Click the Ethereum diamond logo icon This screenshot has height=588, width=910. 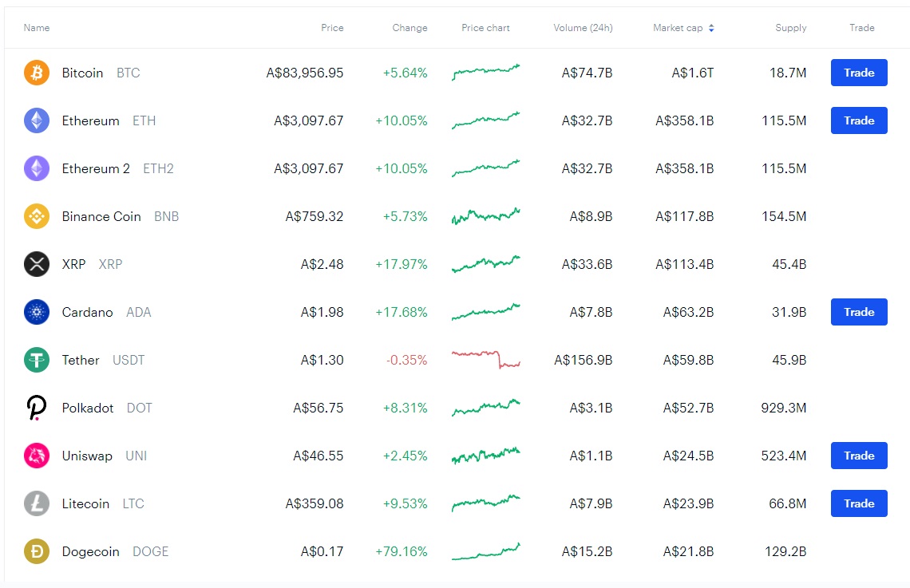tap(37, 120)
